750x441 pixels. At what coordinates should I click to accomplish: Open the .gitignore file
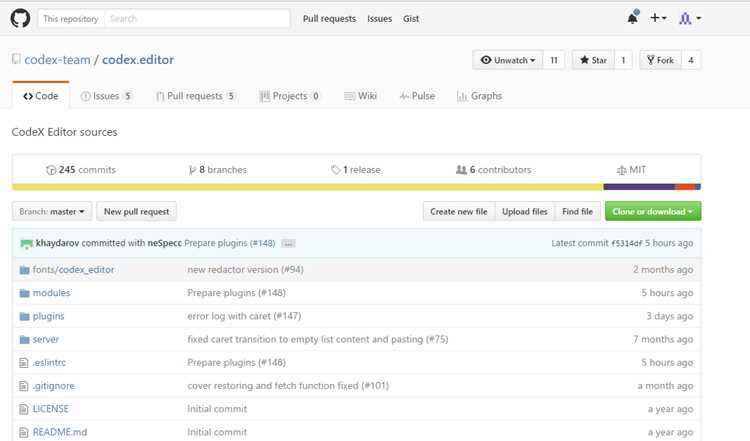click(x=53, y=386)
